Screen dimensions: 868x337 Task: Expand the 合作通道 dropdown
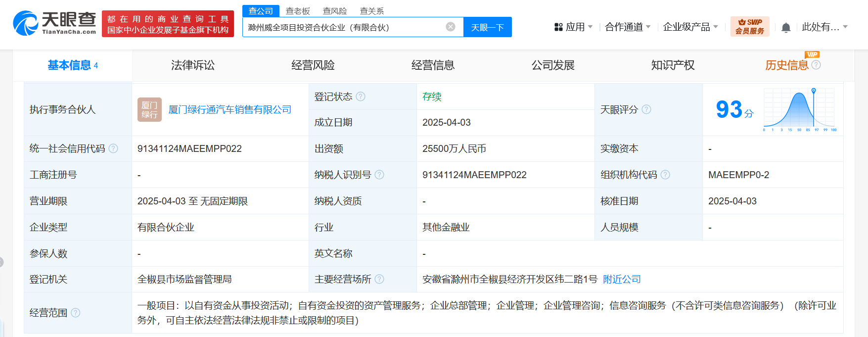click(628, 27)
